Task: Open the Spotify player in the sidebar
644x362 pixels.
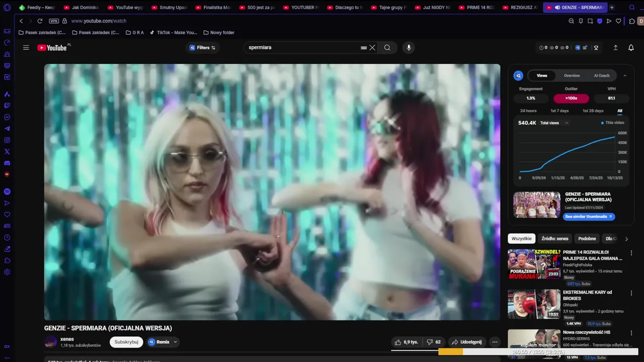Action: (7, 192)
